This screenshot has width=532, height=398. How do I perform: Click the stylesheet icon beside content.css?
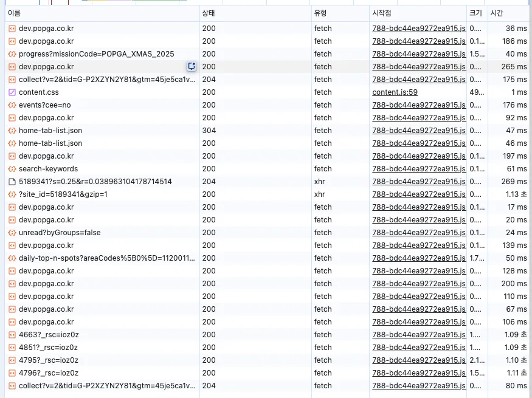[12, 92]
